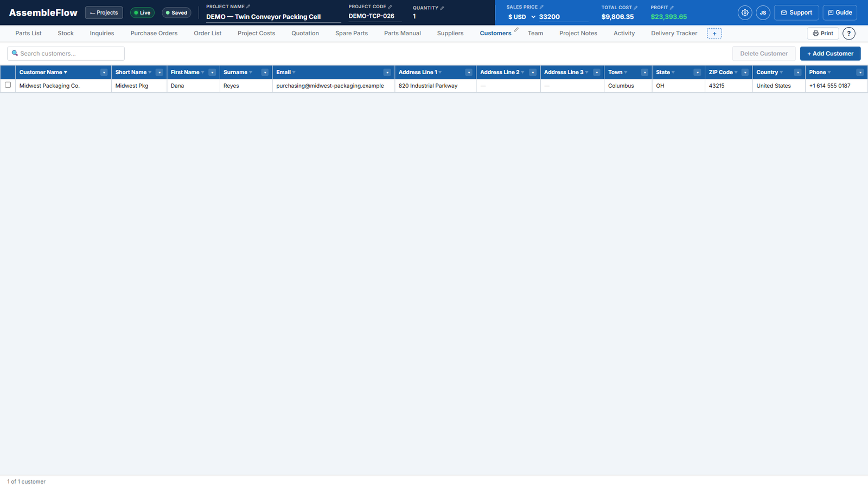The image size is (868, 488).
Task: Open the Quotation tab
Action: [x=305, y=34]
